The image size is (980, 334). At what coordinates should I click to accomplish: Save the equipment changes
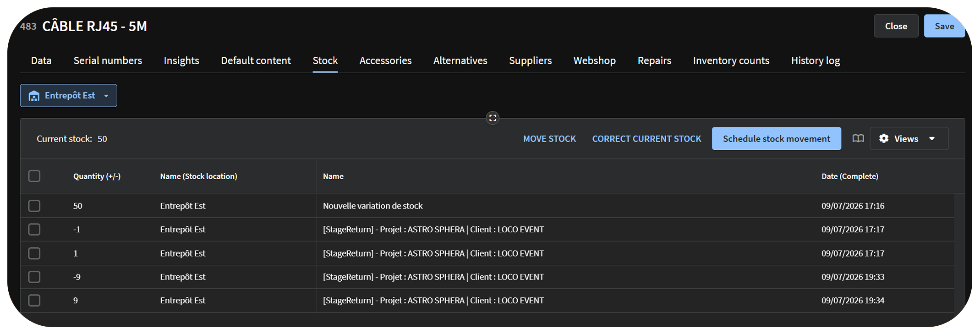point(944,26)
